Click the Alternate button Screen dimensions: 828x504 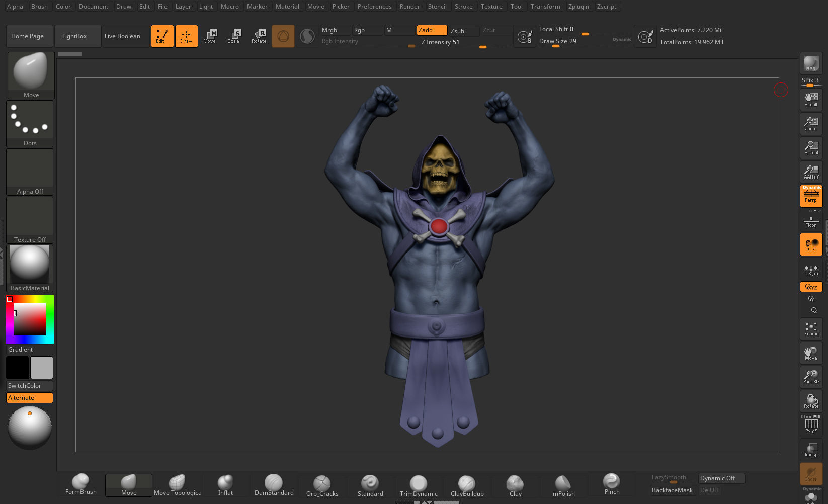pyautogui.click(x=30, y=398)
